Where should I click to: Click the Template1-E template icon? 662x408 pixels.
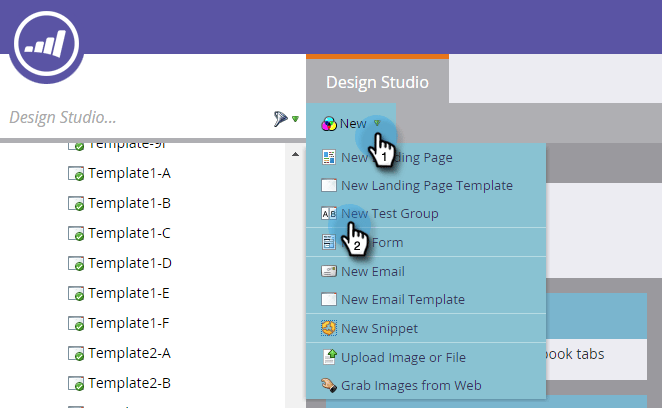click(x=76, y=294)
